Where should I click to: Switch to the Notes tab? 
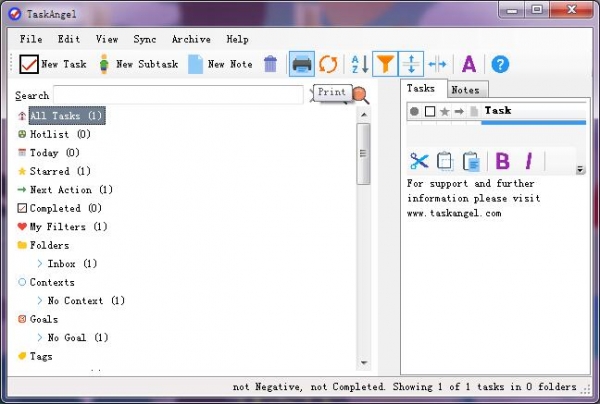465,90
